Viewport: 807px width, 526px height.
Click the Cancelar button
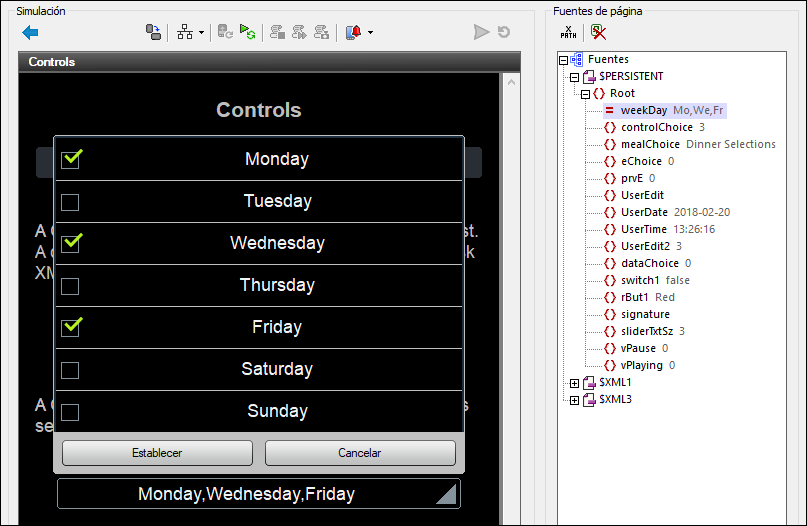point(360,453)
